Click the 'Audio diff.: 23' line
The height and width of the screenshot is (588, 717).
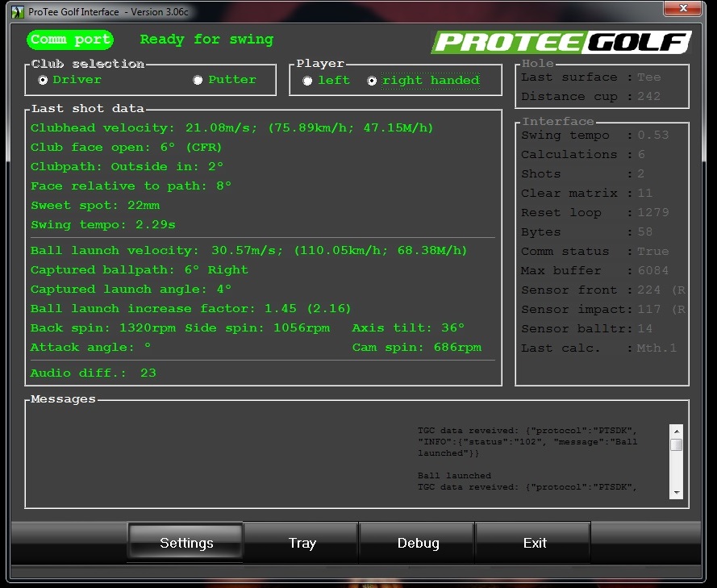(94, 373)
